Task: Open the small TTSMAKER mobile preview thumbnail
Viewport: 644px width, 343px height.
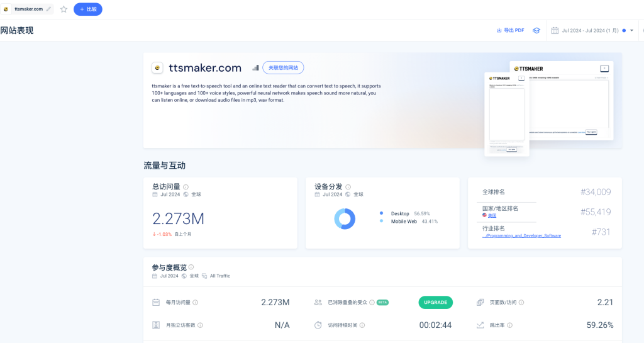Action: pos(507,114)
